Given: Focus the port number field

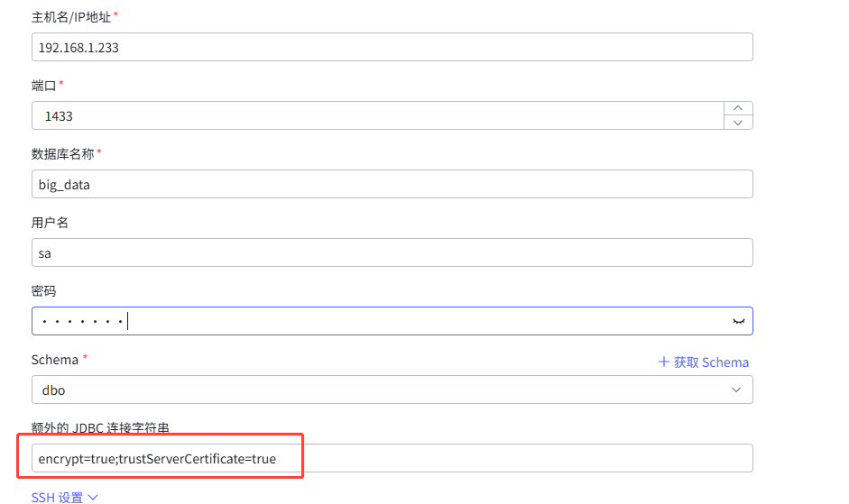Looking at the screenshot, I should pyautogui.click(x=377, y=115).
